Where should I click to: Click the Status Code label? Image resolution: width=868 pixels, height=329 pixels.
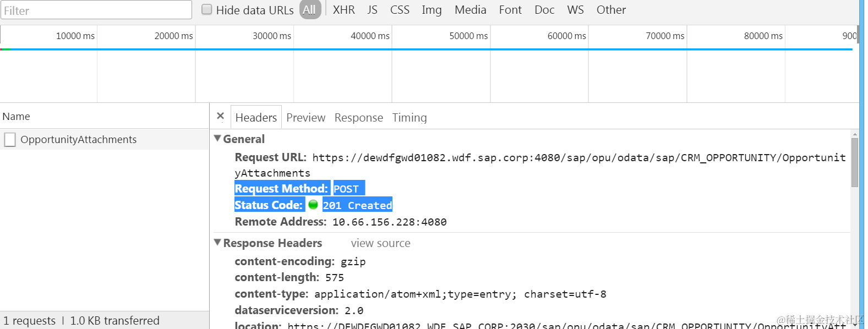click(269, 205)
